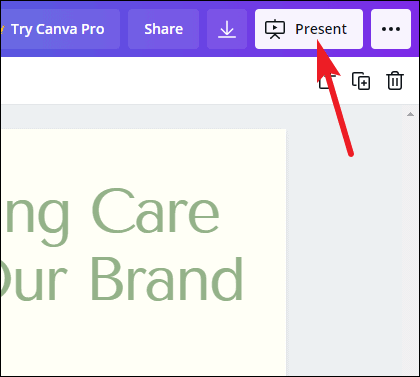
Task: Select the word Brand on the slide
Action: tap(167, 279)
